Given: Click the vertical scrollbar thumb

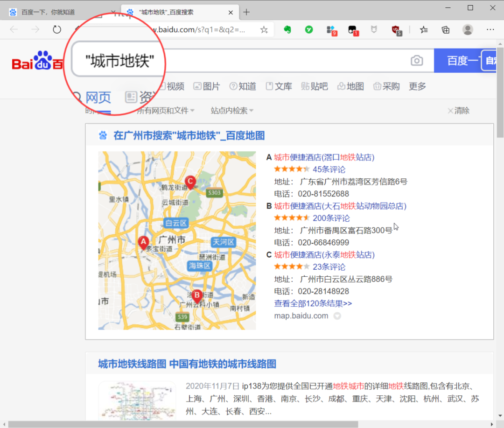Looking at the screenshot, I should [500, 92].
